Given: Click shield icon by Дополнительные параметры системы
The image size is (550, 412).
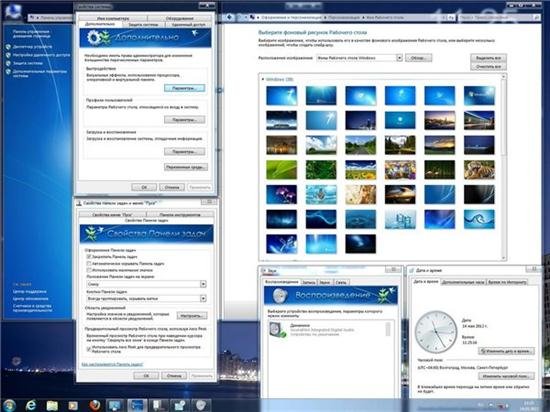Looking at the screenshot, I should click(x=8, y=72).
